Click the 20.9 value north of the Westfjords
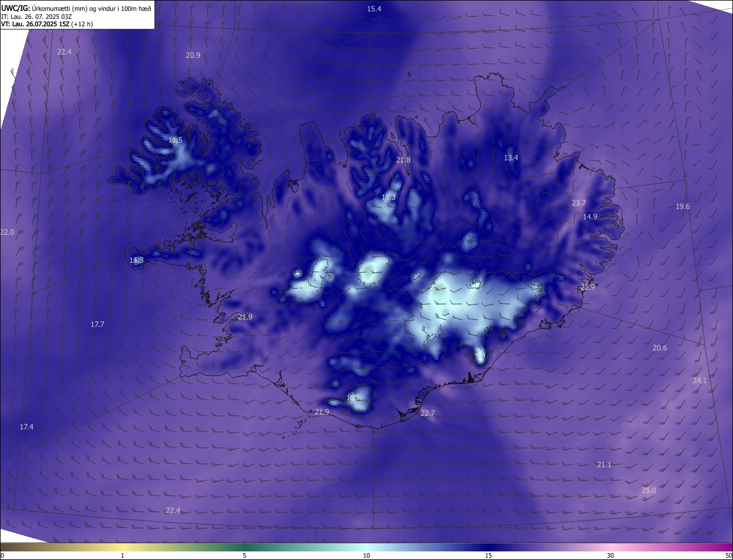 tap(193, 56)
